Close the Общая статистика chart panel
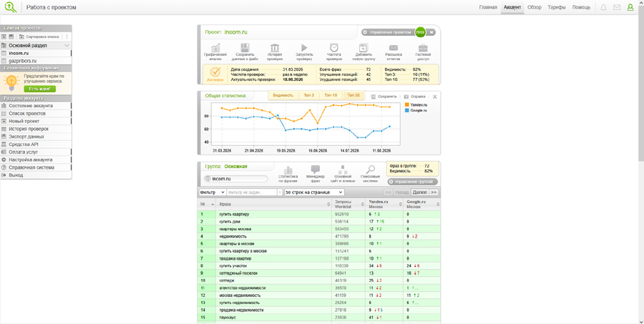The height and width of the screenshot is (324, 644). (435, 97)
